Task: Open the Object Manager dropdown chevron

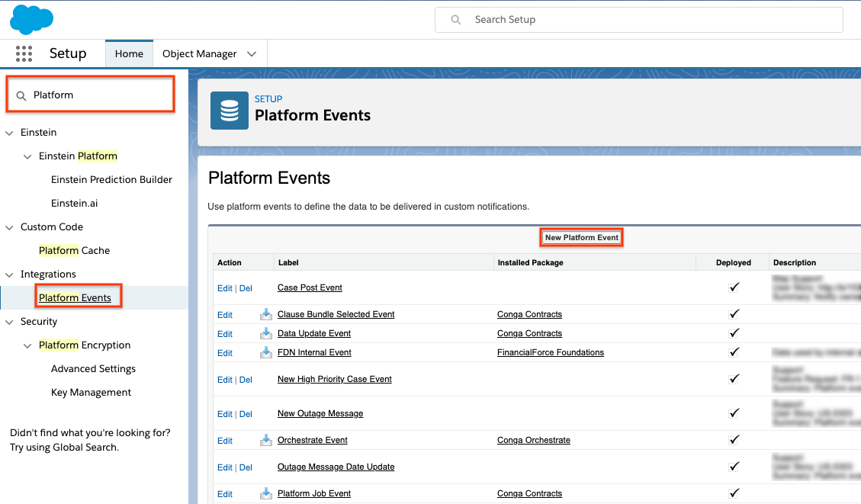Action: [252, 53]
